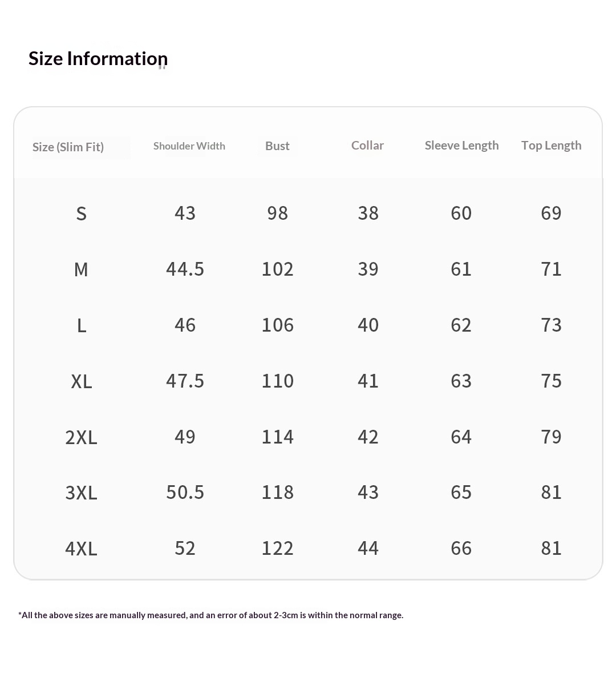Image resolution: width=616 pixels, height=673 pixels.
Task: Select the Collar column header
Action: click(367, 145)
